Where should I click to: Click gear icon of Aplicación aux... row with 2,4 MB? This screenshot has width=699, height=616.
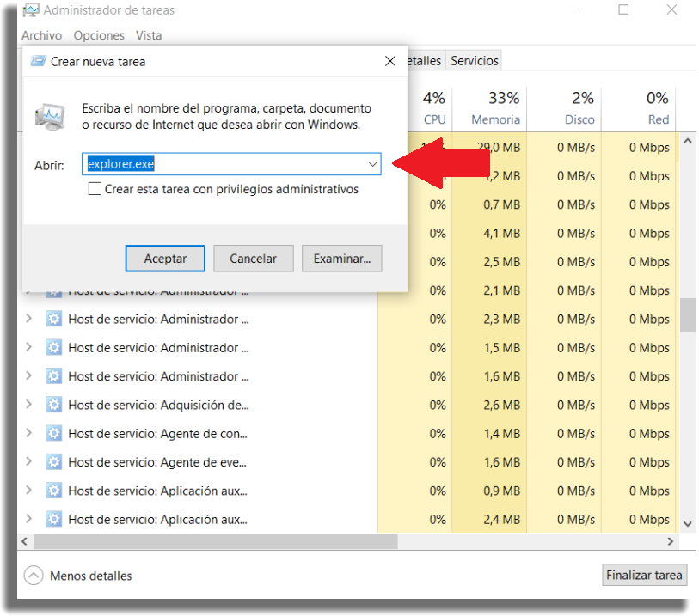pos(54,519)
